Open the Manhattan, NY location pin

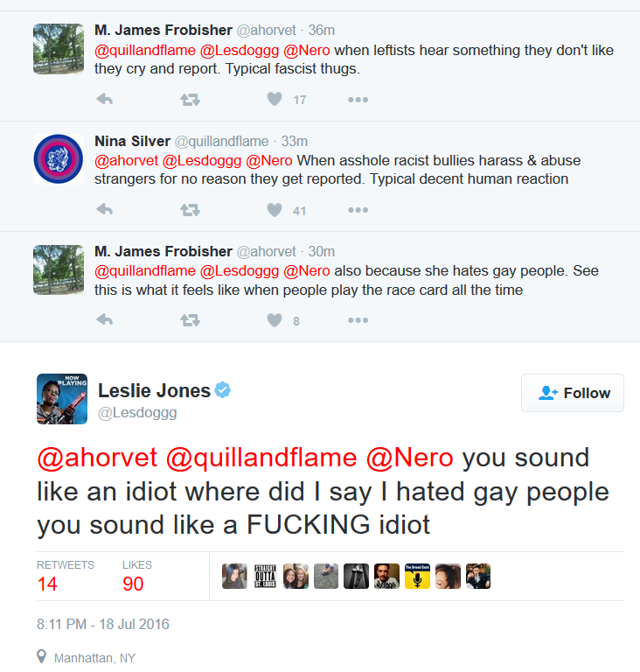(42, 657)
